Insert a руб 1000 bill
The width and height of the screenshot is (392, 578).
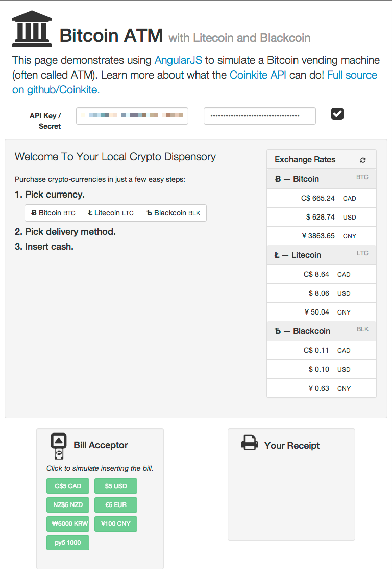point(68,543)
